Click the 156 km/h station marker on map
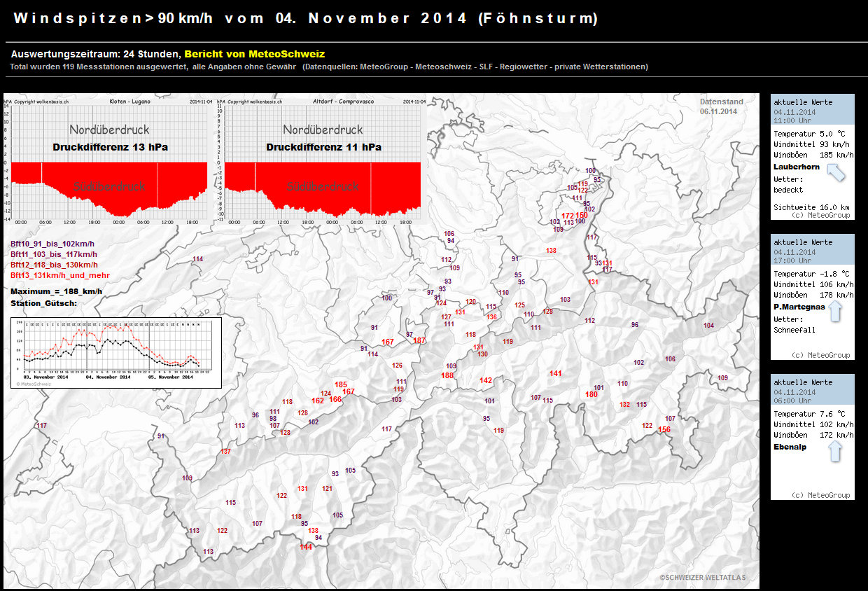The width and height of the screenshot is (868, 591). [664, 429]
